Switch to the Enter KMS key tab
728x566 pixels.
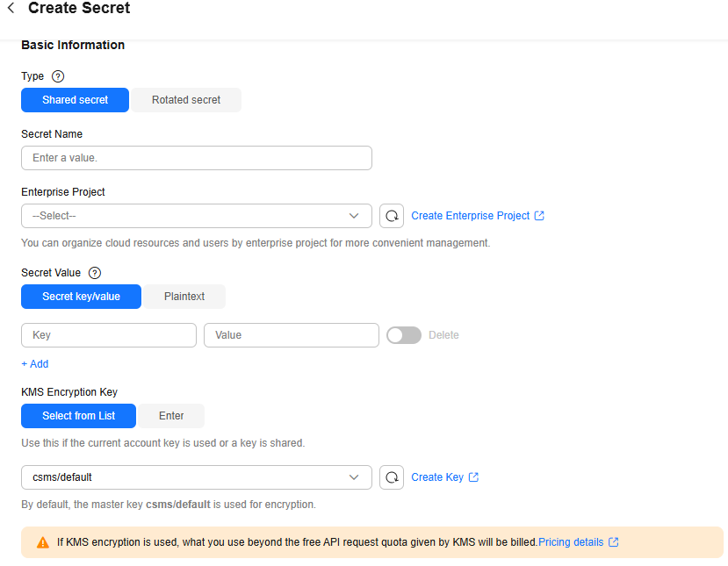tap(171, 416)
